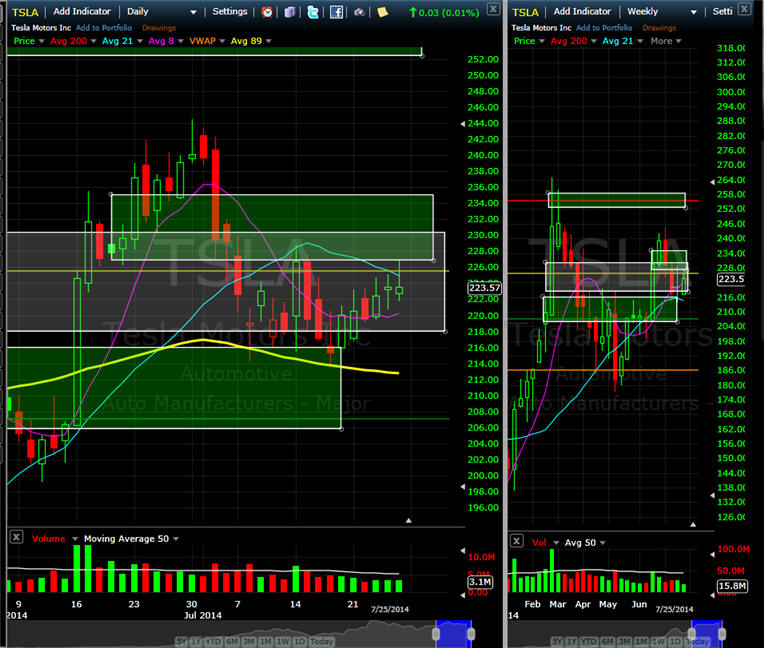Click the 15.8M weekly volume label
This screenshot has width=764, height=648.
732,585
